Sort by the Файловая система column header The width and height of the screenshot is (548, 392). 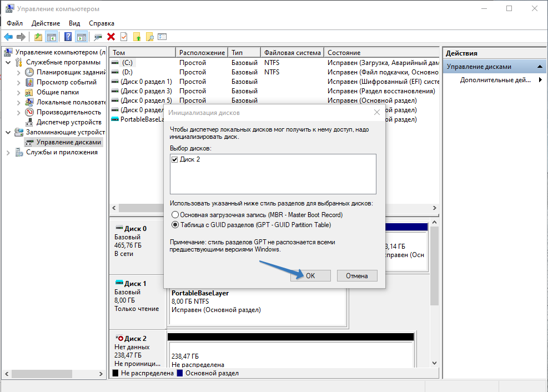pyautogui.click(x=292, y=52)
